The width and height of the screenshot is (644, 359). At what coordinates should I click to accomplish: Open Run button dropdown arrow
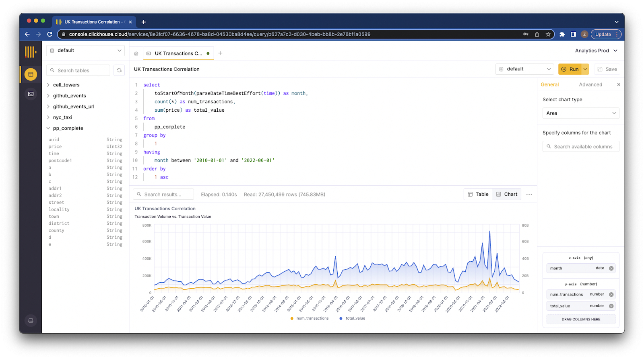(585, 69)
